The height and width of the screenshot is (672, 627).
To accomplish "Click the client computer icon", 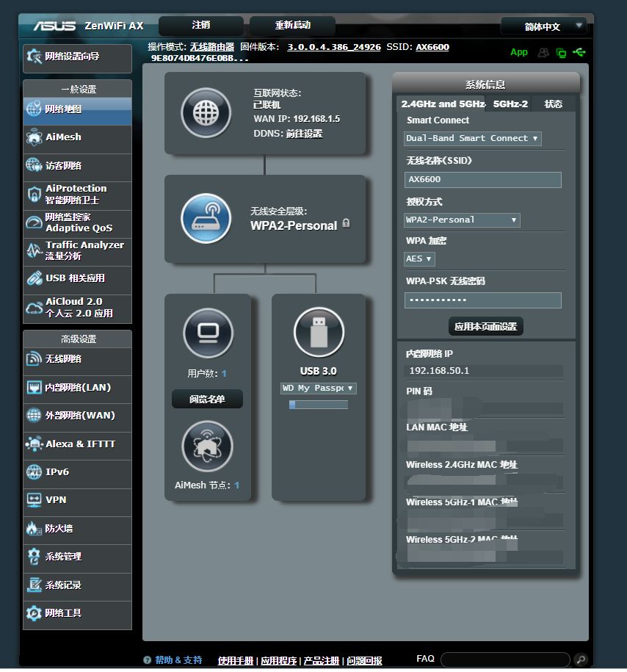I will pos(209,333).
